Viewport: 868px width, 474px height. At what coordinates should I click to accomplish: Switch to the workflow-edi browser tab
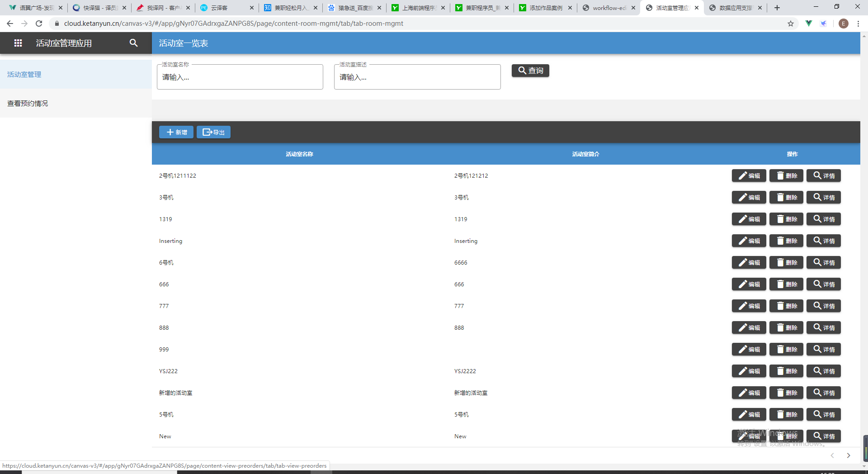tap(609, 8)
